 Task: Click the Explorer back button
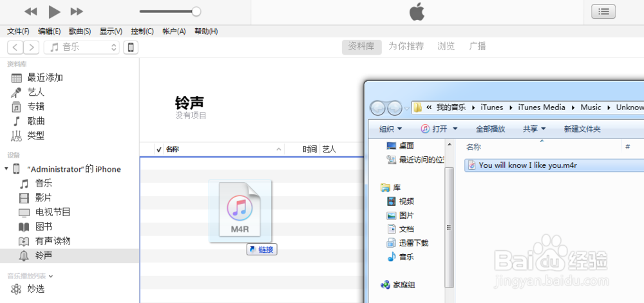pyautogui.click(x=378, y=108)
